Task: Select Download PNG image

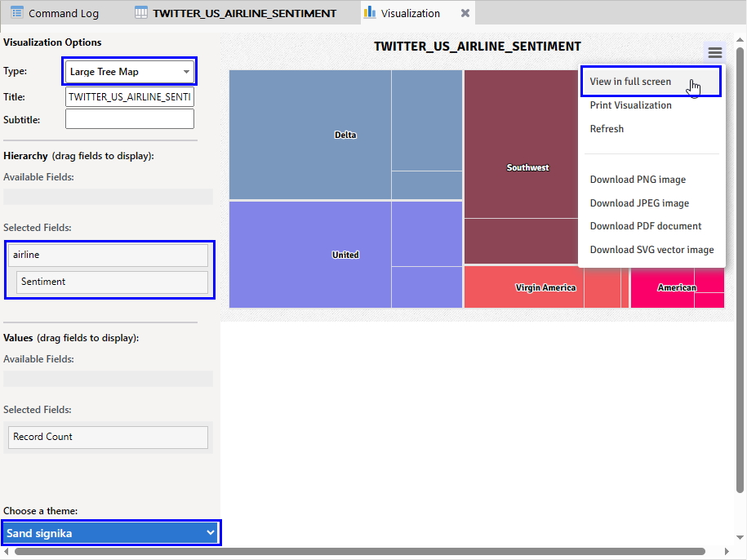Action: (638, 180)
